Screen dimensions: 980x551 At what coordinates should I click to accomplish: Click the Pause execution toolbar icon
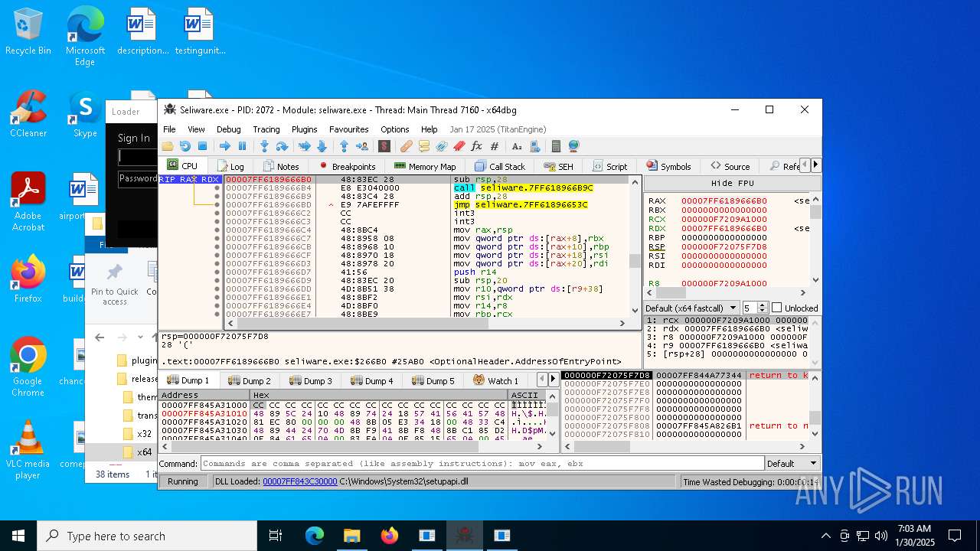(242, 146)
